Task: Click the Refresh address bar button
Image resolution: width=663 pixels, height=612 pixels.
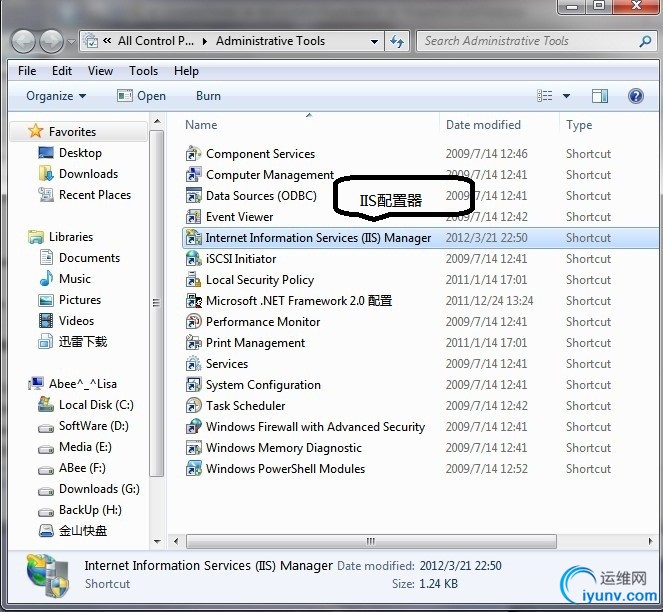Action: click(x=397, y=41)
